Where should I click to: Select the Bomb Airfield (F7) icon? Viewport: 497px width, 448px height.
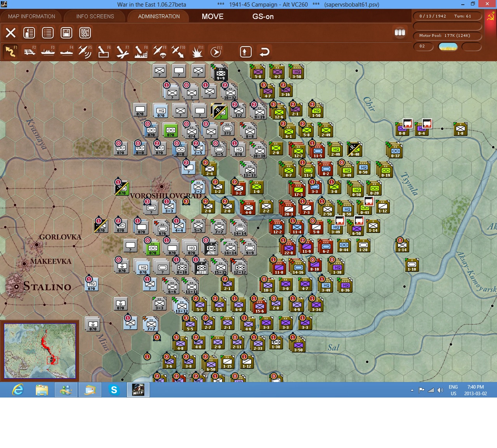click(x=122, y=52)
